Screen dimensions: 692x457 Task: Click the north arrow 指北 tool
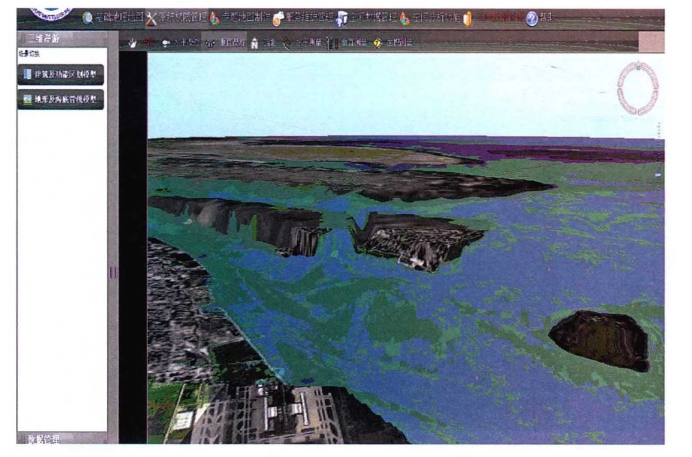tap(263, 43)
